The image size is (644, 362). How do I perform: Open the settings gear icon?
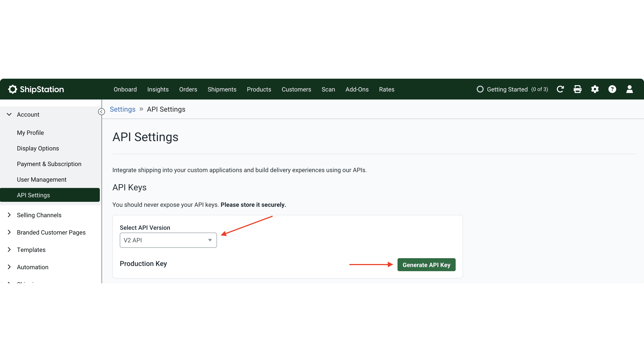(595, 89)
